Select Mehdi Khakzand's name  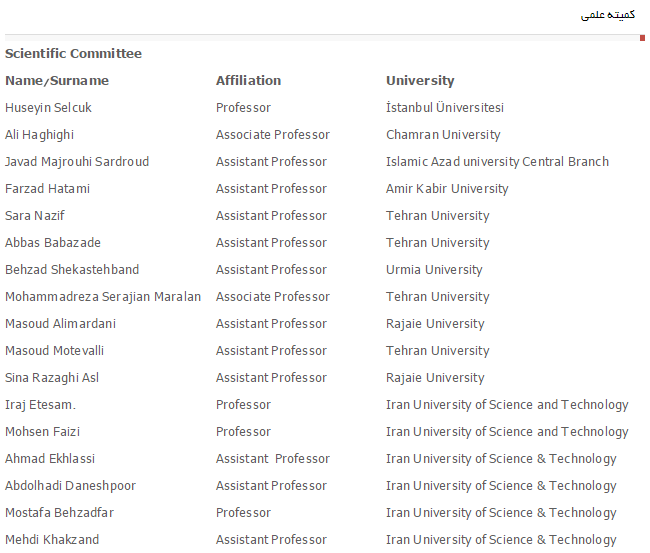(52, 540)
